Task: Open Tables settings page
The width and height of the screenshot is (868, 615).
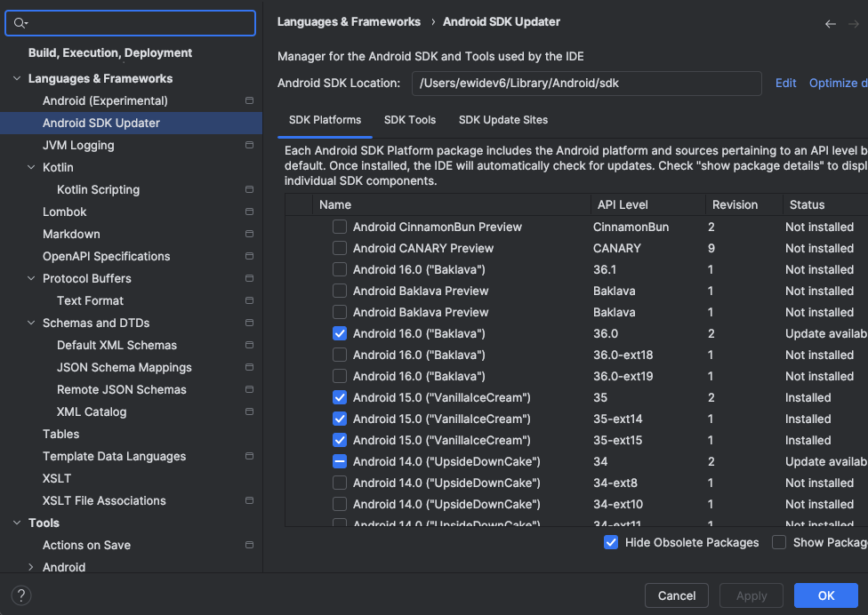Action: (x=60, y=435)
